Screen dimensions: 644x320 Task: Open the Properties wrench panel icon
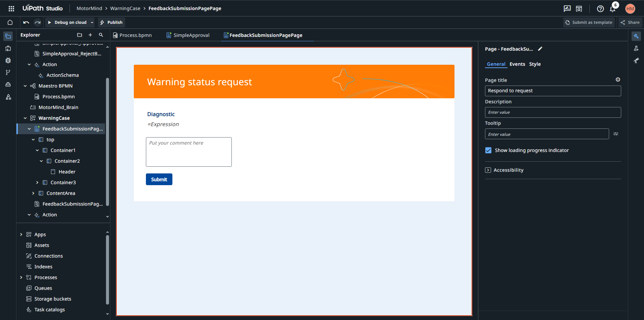[x=636, y=36]
